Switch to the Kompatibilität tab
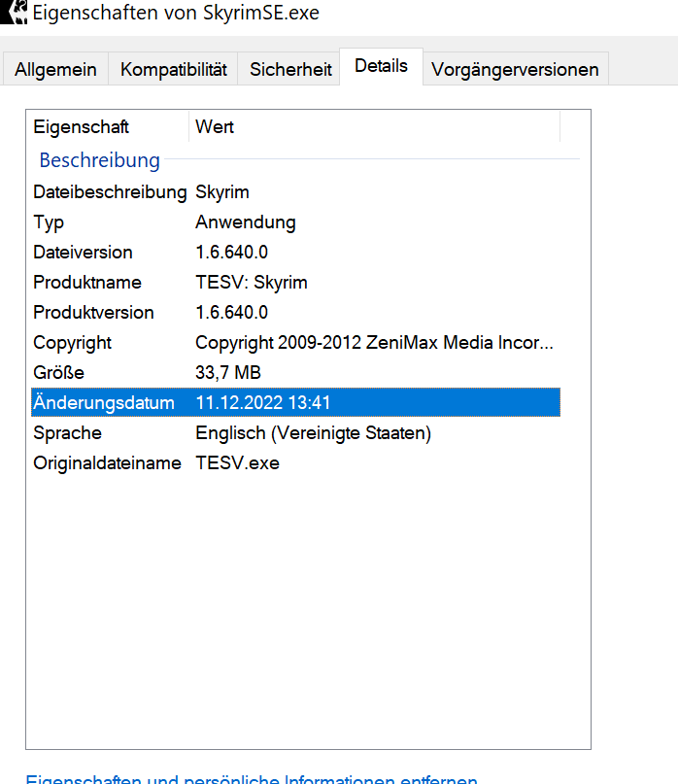678x784 pixels. pyautogui.click(x=174, y=69)
